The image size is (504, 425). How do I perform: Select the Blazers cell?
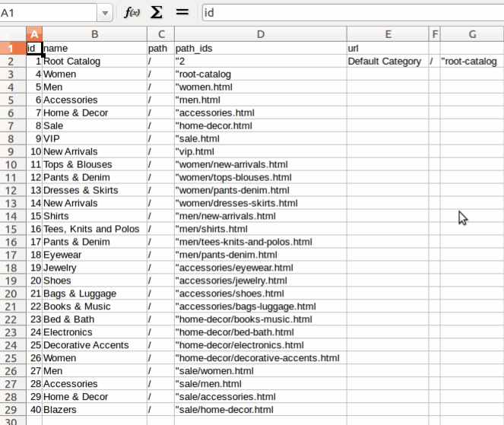(94, 410)
